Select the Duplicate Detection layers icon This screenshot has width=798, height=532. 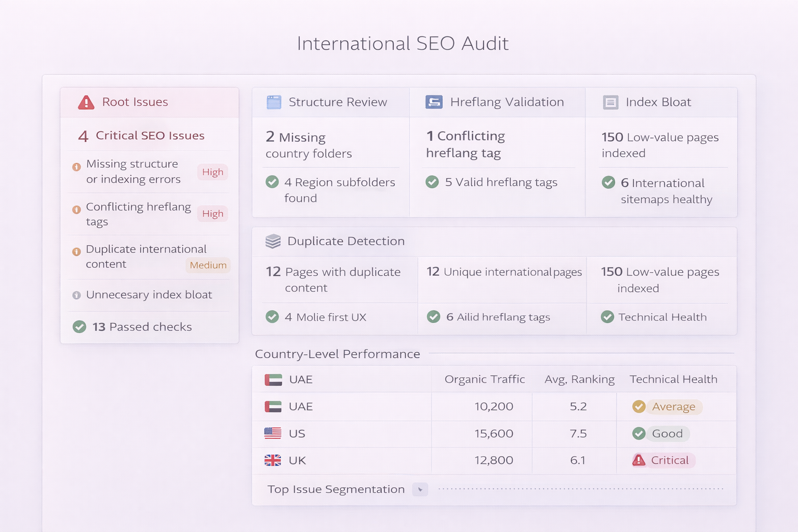pos(272,241)
